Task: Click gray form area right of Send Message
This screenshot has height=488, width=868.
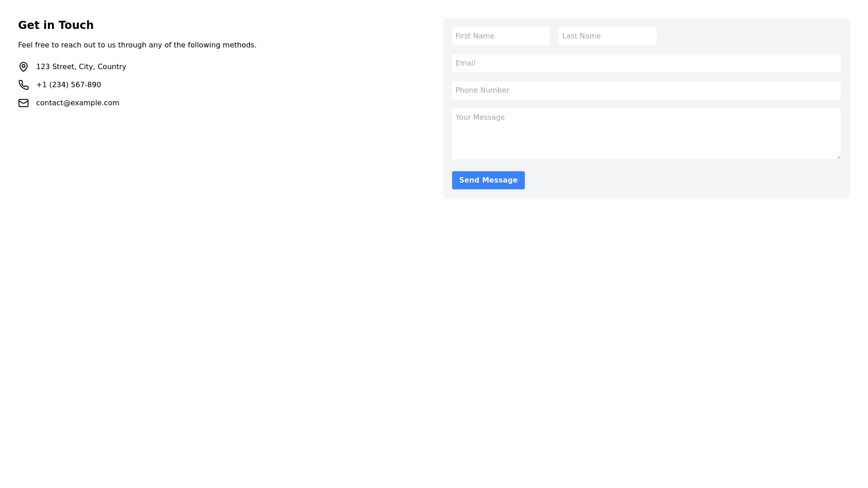Action: pyautogui.click(x=678, y=180)
